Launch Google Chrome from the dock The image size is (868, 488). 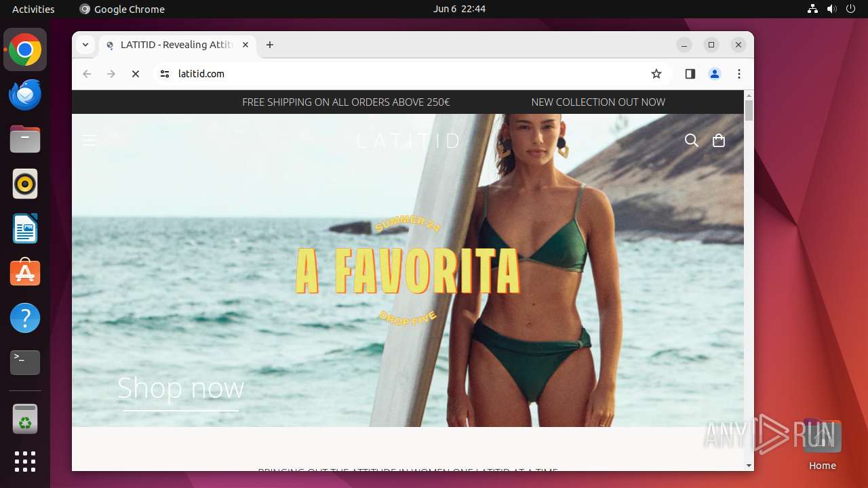tap(25, 50)
